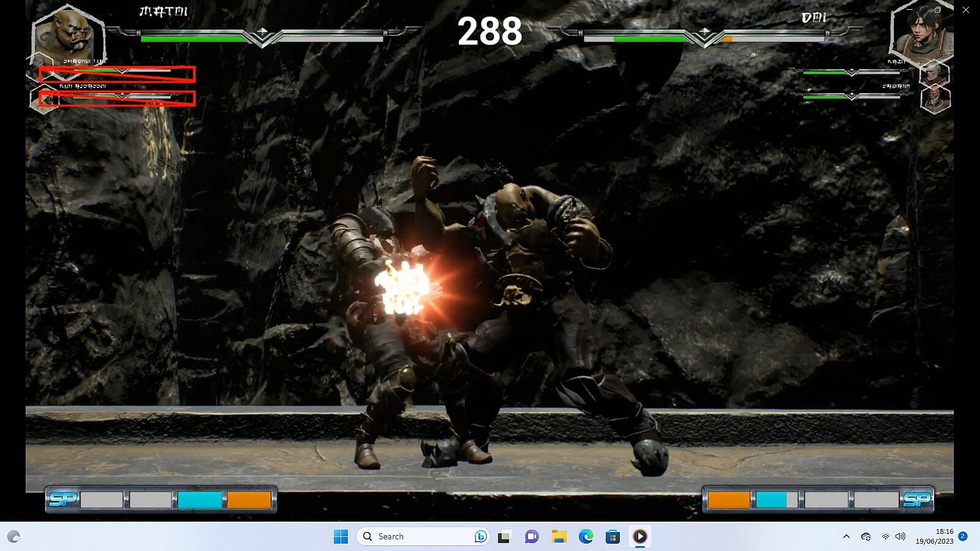This screenshot has height=551, width=980.
Task: Open Task View from the taskbar
Action: pyautogui.click(x=504, y=537)
